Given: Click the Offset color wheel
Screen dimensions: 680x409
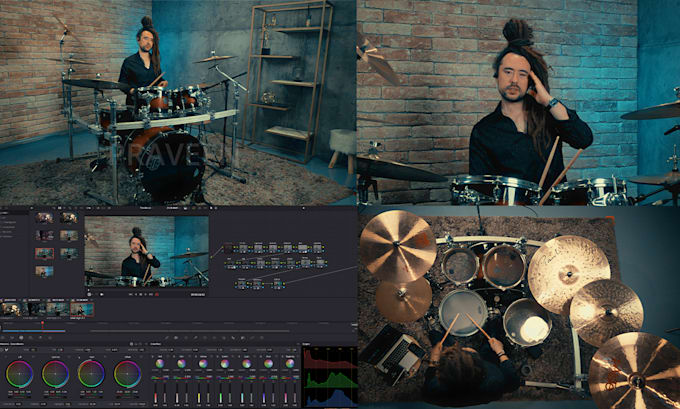Looking at the screenshot, I should (x=128, y=374).
